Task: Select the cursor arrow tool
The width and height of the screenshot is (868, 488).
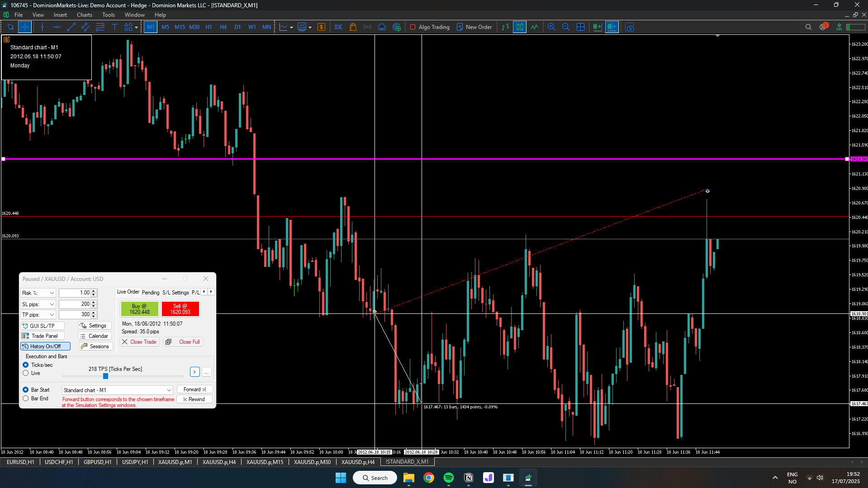Action: pyautogui.click(x=10, y=27)
